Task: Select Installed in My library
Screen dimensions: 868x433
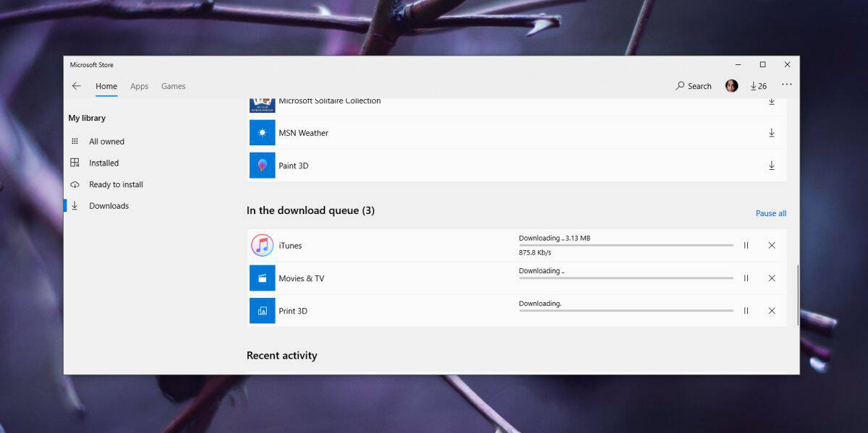Action: click(103, 163)
